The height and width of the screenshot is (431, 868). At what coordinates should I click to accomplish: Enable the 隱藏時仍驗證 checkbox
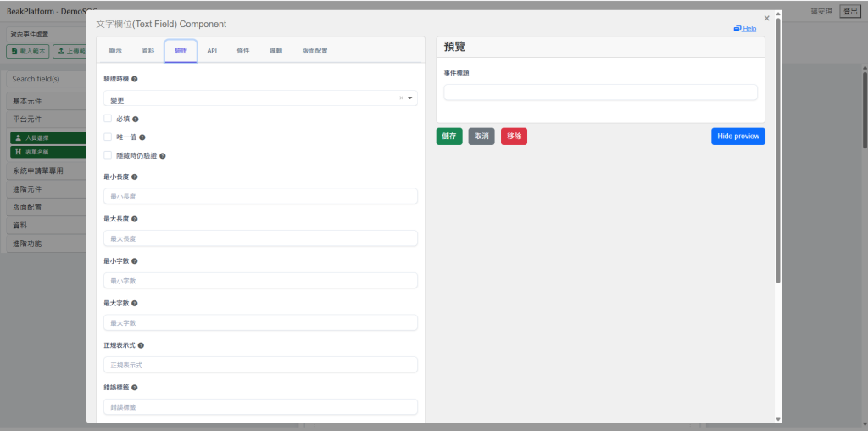(x=108, y=155)
